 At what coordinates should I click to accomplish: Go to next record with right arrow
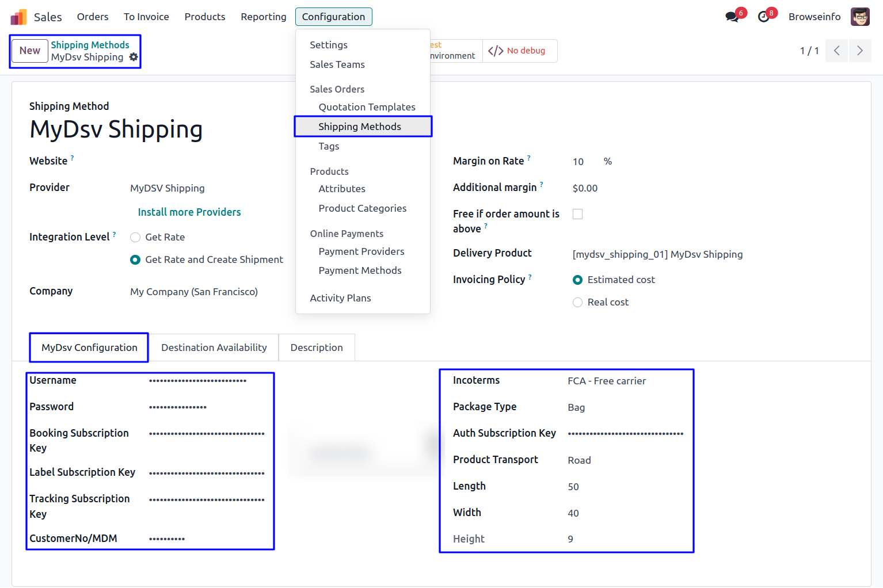(859, 51)
